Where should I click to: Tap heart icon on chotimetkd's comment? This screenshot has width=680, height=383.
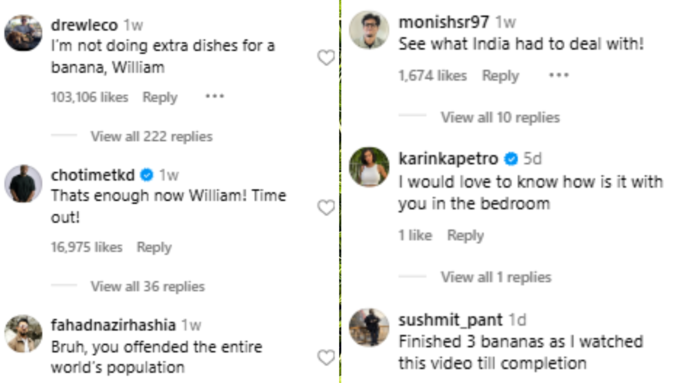click(326, 207)
